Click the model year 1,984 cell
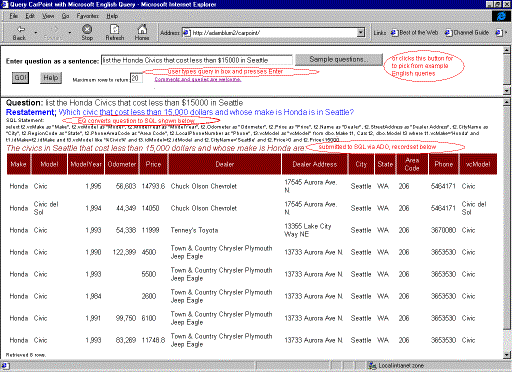The image size is (512, 384). click(x=93, y=296)
